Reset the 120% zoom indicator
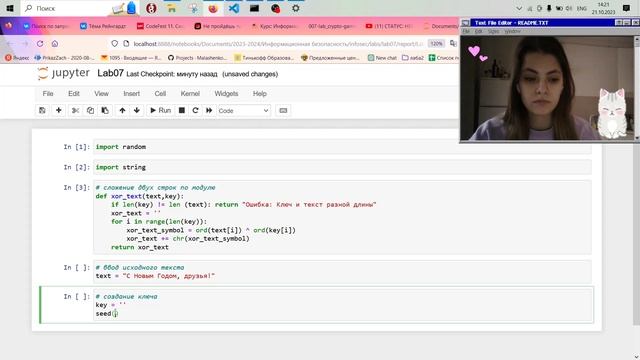Screen dimensions: 640x360 point(436,44)
